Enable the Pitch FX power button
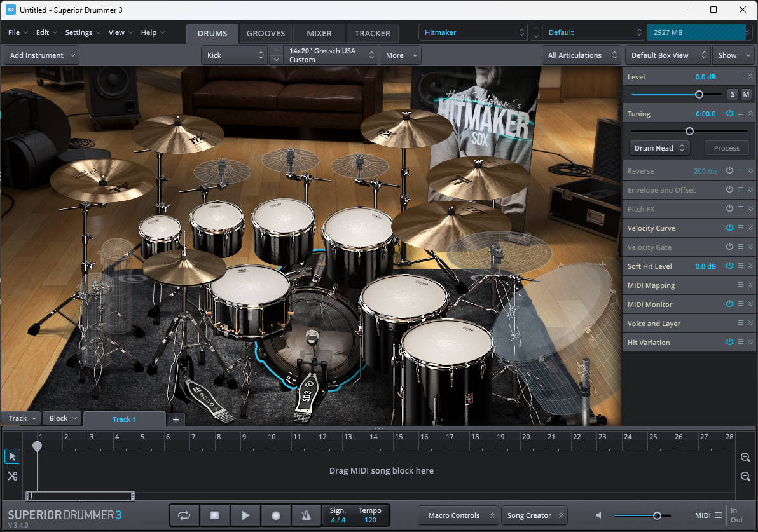Viewport: 758px width, 532px height. [x=729, y=208]
